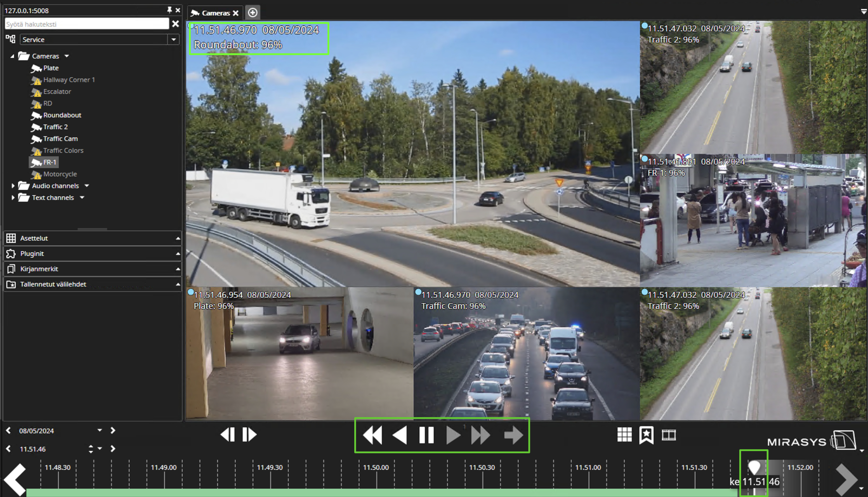Screen dimensions: 868x497
Task: Select the Traffic Cam camera in the tree
Action: (x=60, y=139)
